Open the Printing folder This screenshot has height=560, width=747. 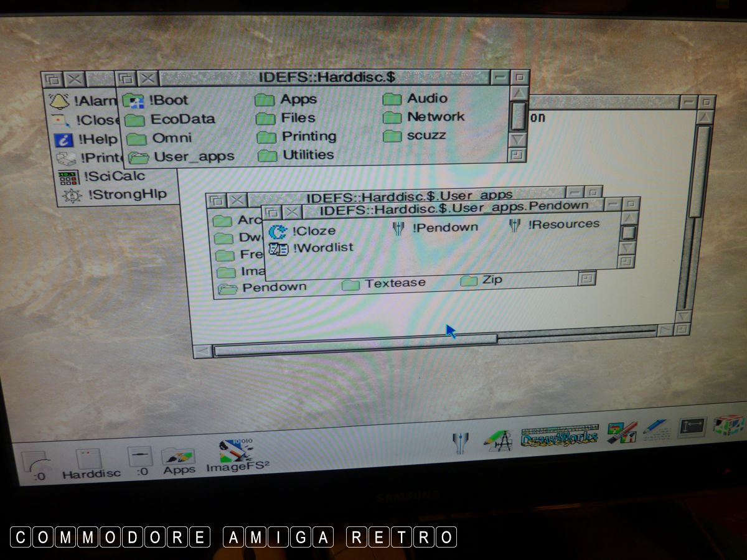click(266, 137)
